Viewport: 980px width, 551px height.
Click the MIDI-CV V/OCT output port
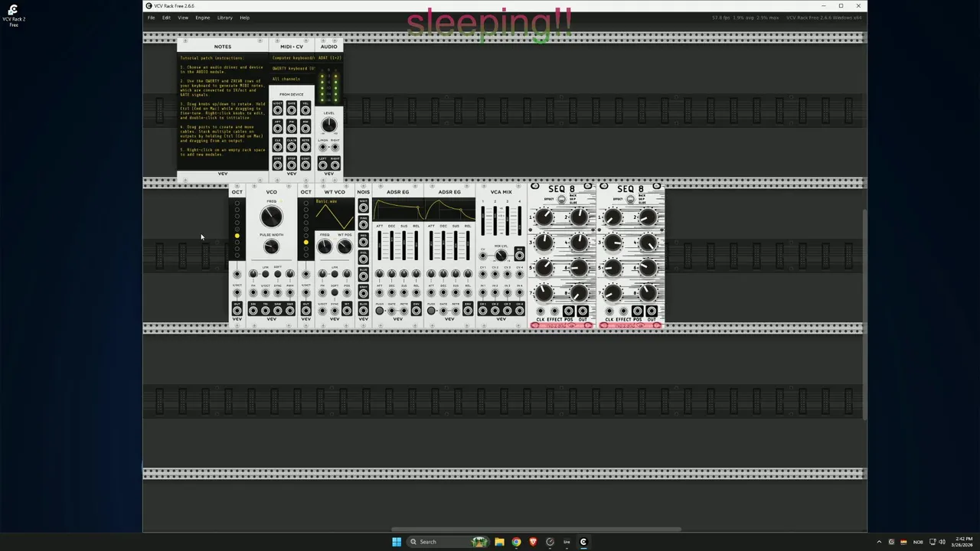[277, 110]
